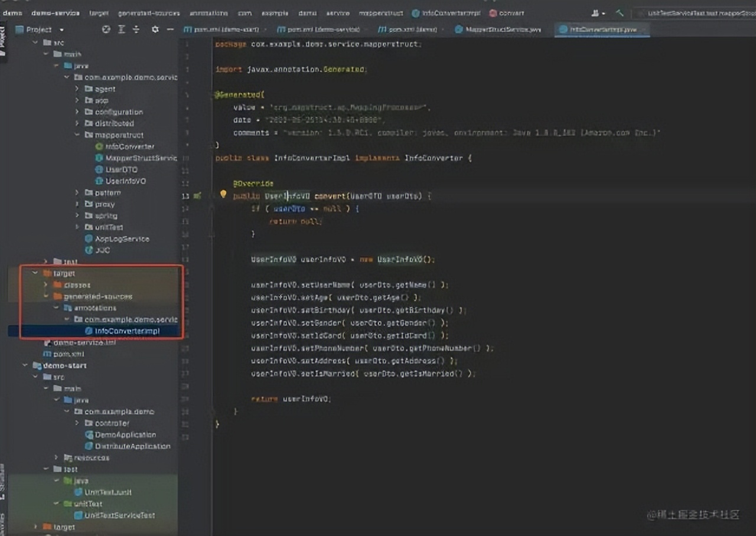756x536 pixels.
Task: Open Project panel settings gear
Action: tap(155, 30)
